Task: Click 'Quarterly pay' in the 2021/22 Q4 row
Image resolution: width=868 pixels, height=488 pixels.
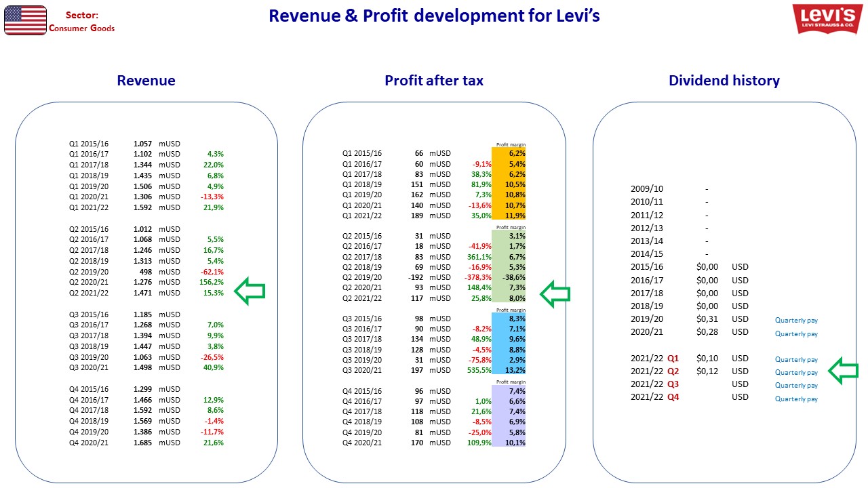Action: [x=796, y=399]
